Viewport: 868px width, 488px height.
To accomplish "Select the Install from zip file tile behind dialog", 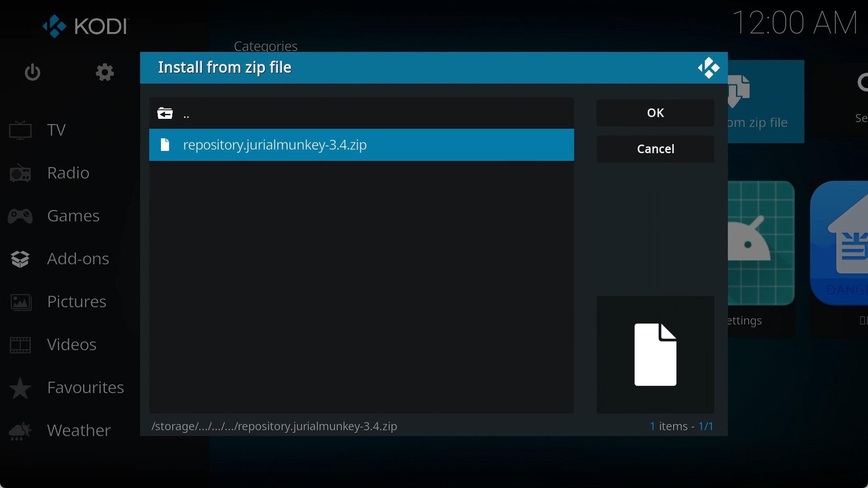I will (x=766, y=102).
